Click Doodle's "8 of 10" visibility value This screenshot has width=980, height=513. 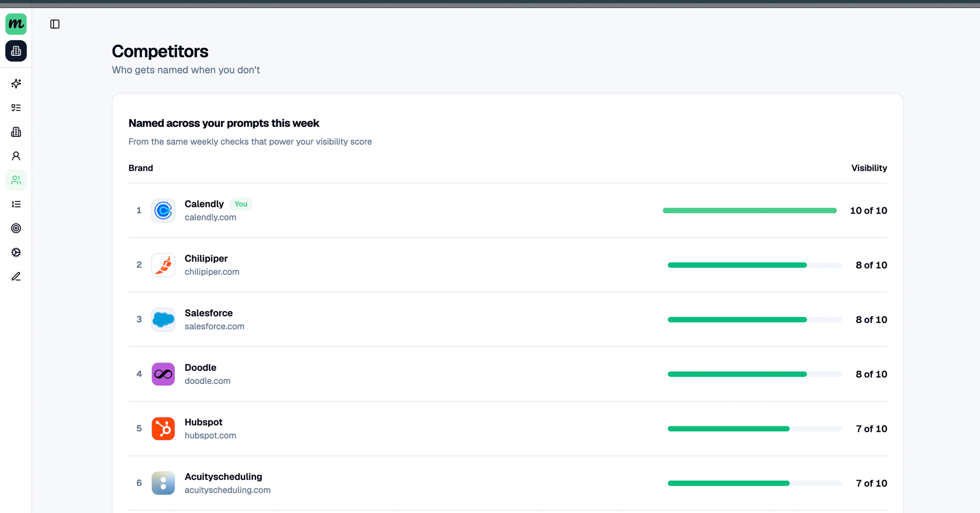click(x=871, y=374)
